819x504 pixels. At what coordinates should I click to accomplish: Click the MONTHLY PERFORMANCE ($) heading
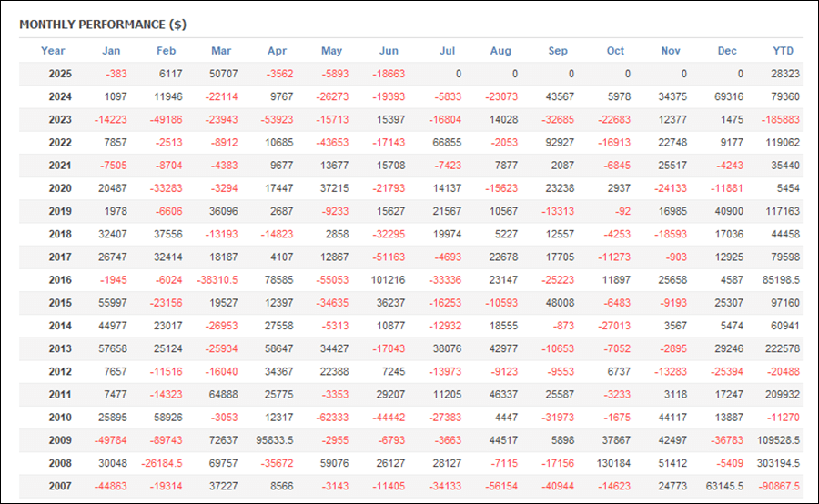[103, 25]
